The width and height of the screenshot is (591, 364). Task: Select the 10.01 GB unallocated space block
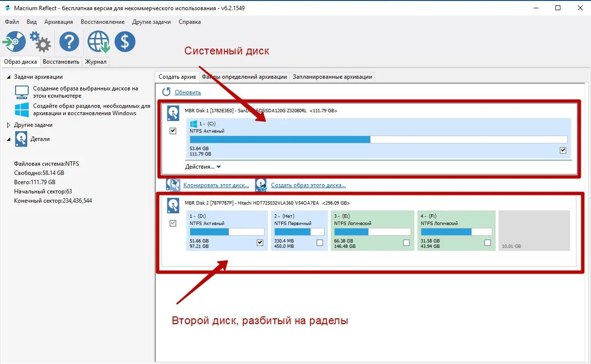(535, 230)
